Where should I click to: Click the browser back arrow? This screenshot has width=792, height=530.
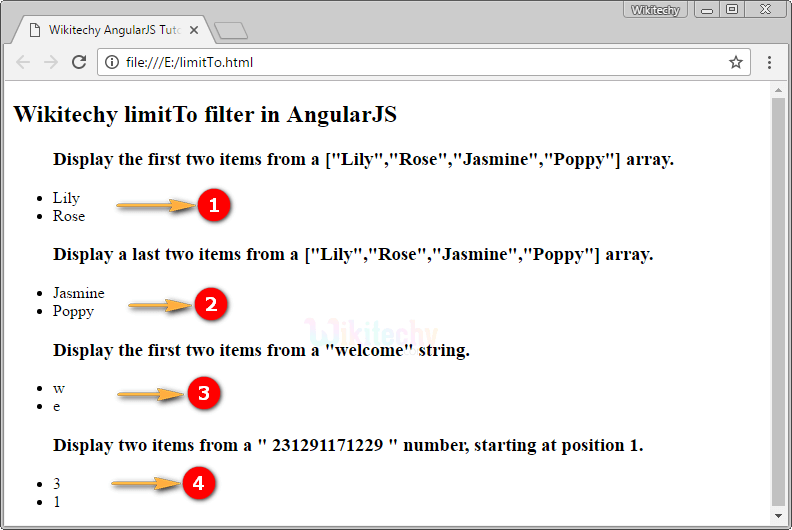(x=23, y=62)
